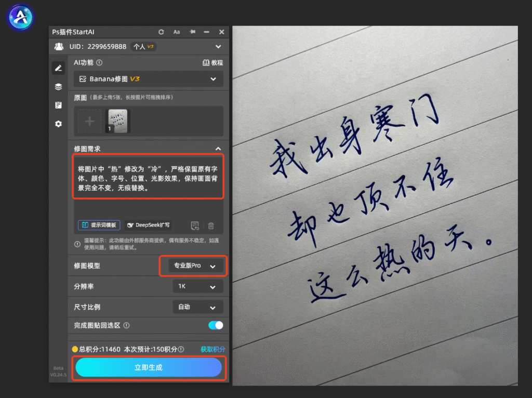The height and width of the screenshot is (398, 532).
Task: Select the pencil edit sidebar tab
Action: point(58,68)
